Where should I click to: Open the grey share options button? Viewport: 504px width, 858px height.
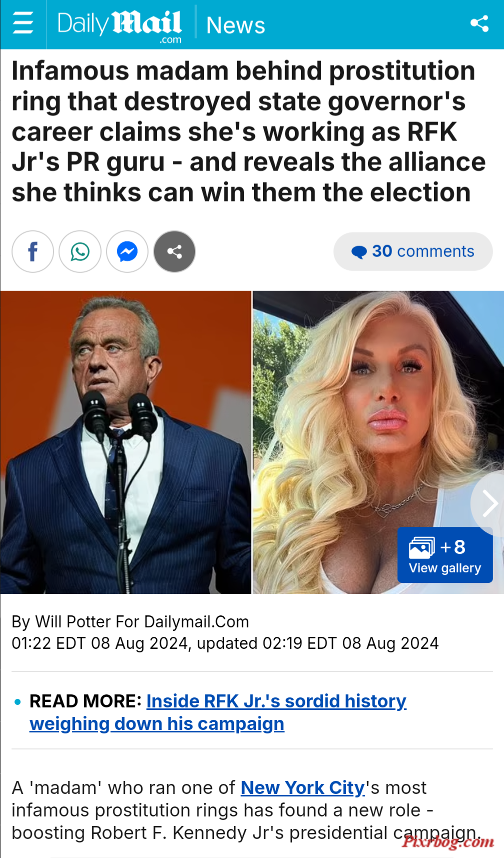(174, 252)
